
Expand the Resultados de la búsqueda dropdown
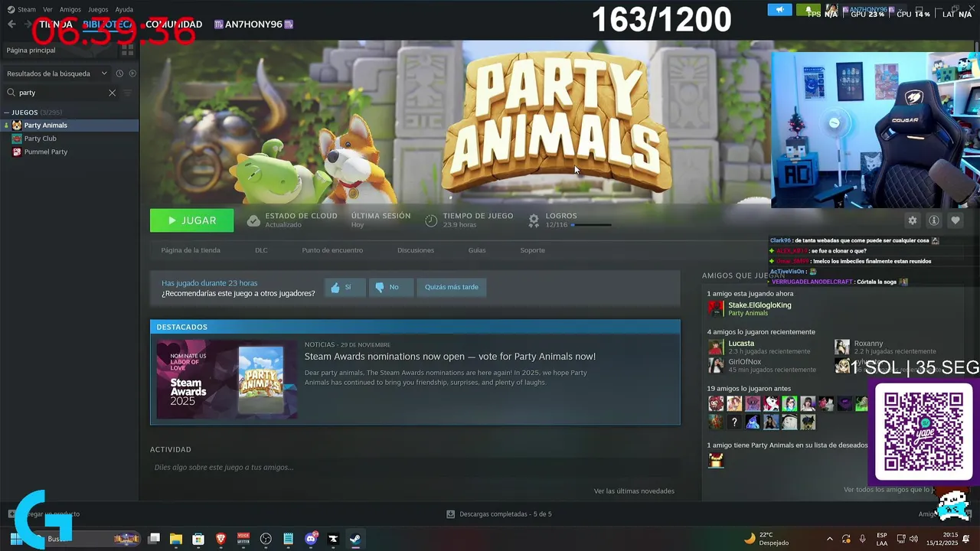point(57,73)
